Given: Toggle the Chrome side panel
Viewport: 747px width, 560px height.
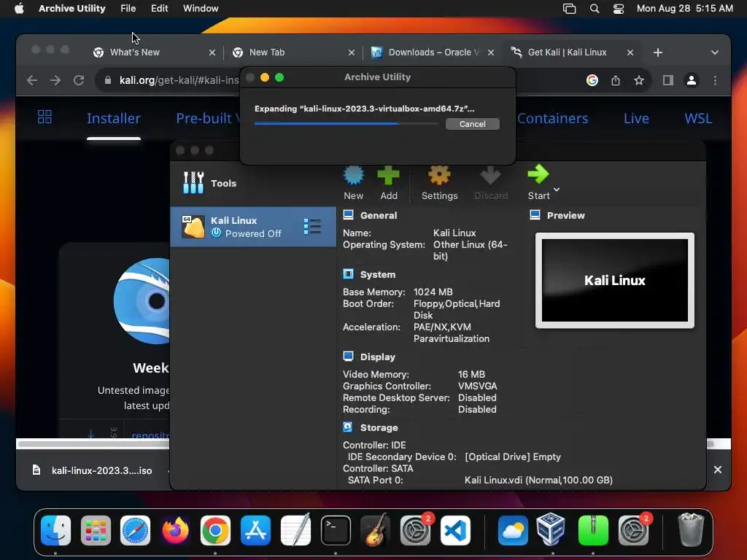Looking at the screenshot, I should (668, 80).
